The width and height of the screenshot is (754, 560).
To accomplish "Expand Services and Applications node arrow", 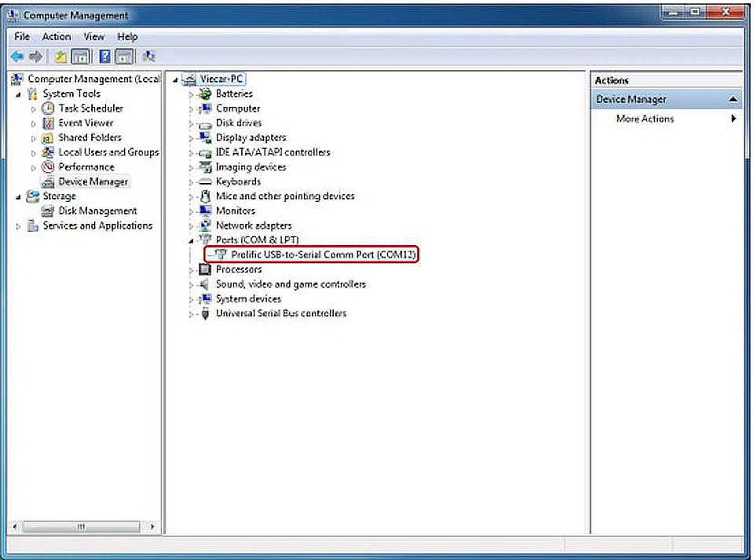I will (18, 226).
